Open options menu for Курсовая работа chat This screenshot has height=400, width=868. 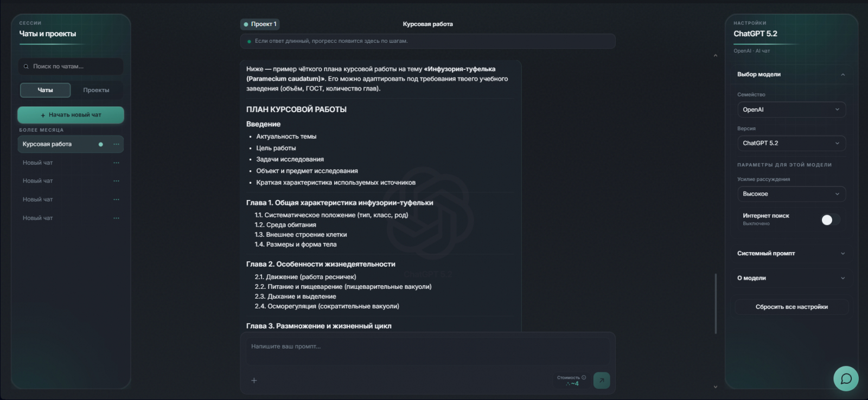click(x=116, y=144)
